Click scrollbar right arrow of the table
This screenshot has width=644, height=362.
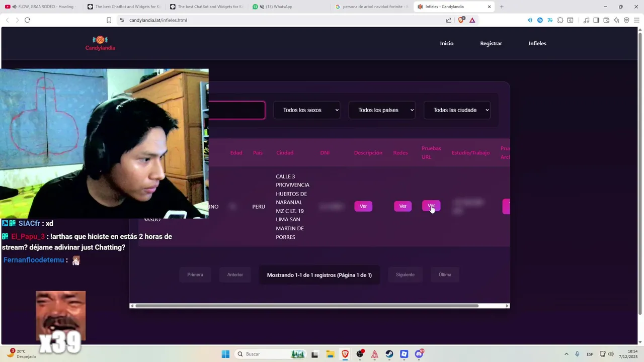pos(507,306)
